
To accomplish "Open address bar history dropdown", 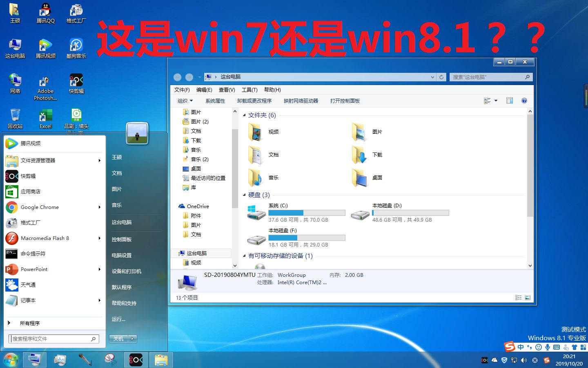I will [433, 77].
